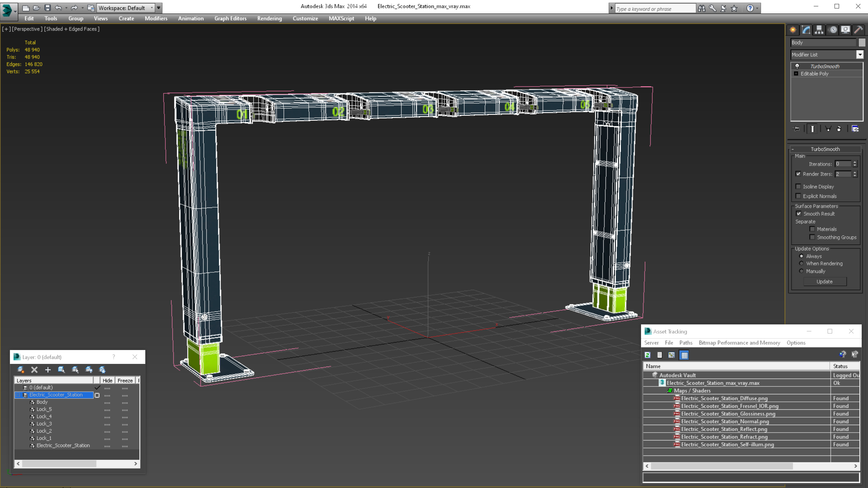Screen dimensions: 868x488
Task: Click Shaded + Edged Faces viewport label
Action: 72,29
